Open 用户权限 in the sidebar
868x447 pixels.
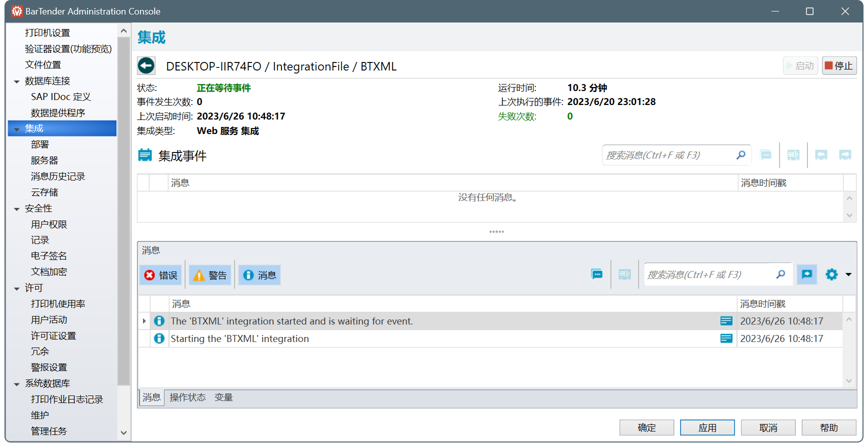49,224
